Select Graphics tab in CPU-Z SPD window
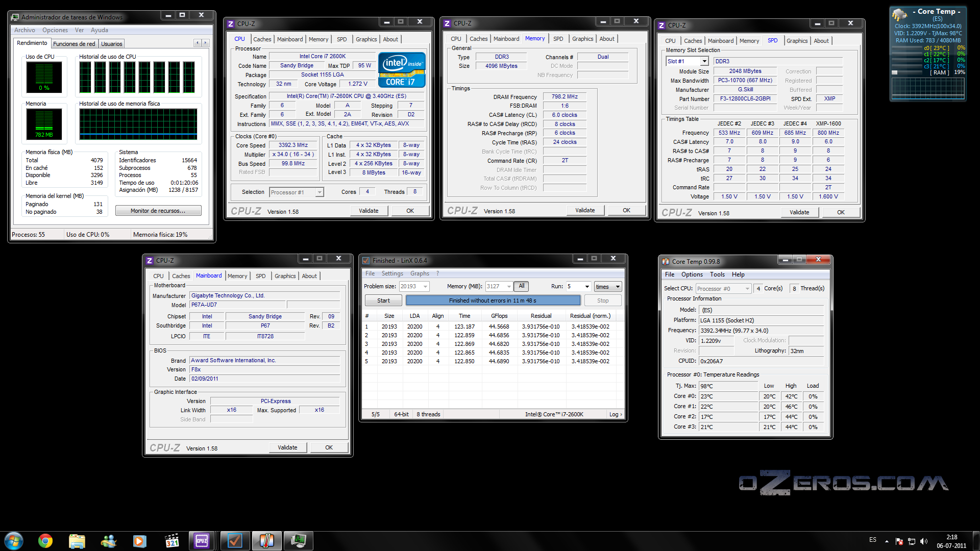Image resolution: width=980 pixels, height=551 pixels. (797, 41)
